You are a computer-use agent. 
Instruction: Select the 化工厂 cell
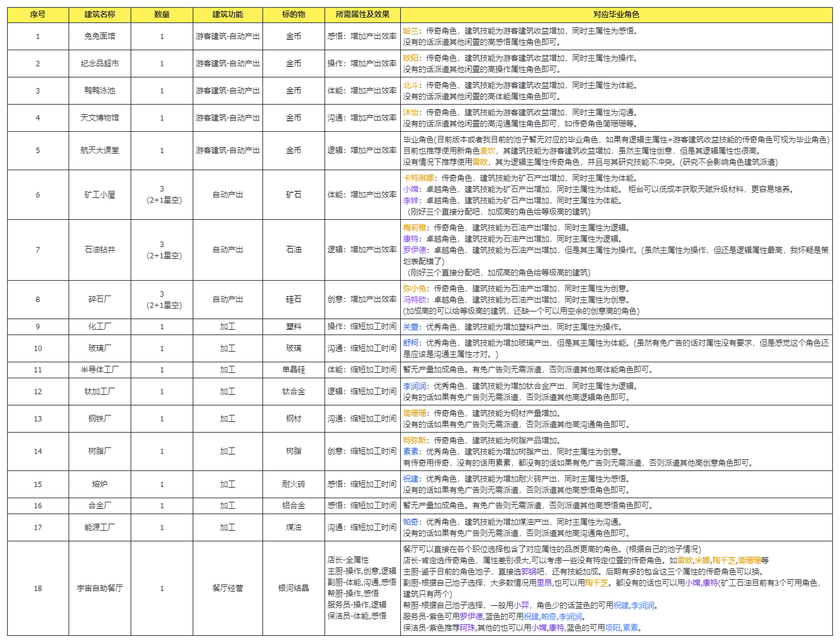[x=100, y=327]
